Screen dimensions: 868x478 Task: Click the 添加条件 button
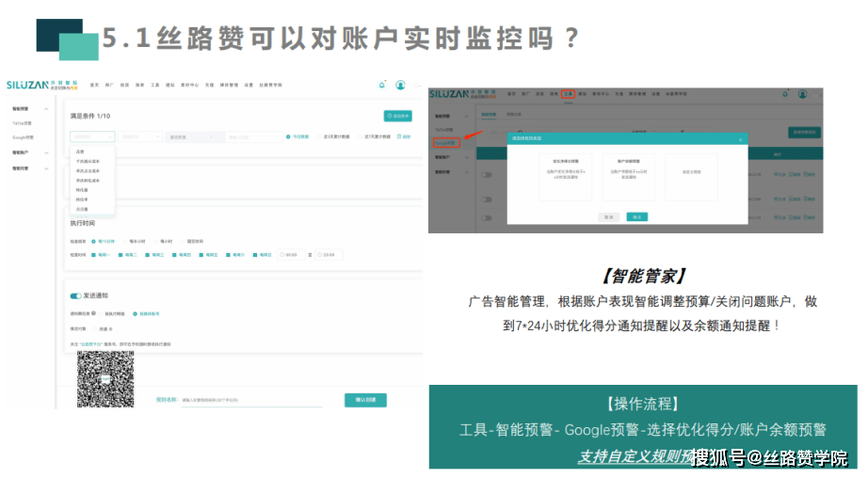pos(397,116)
